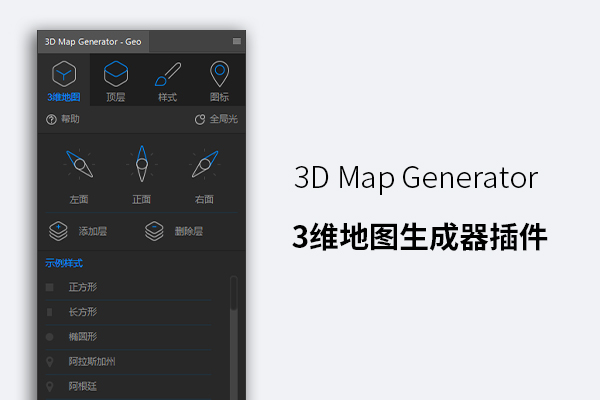
Task: Select the 正面 compass orientation icon
Action: point(142,164)
